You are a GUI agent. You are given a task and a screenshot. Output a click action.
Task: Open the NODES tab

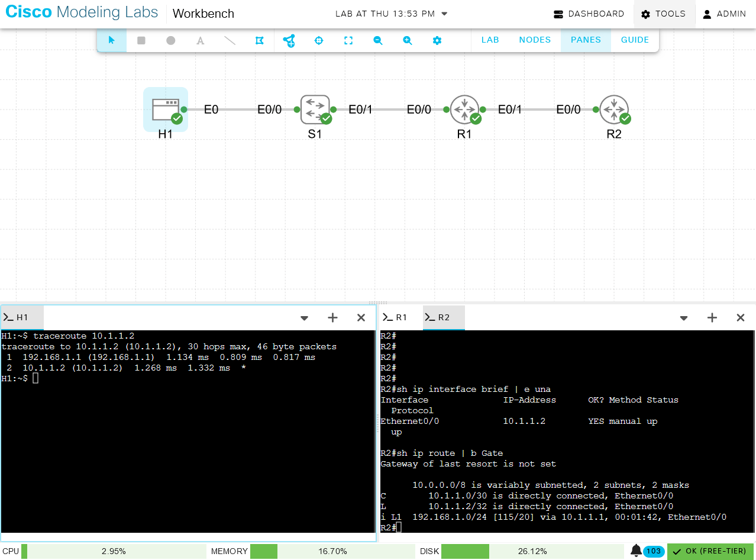coord(535,40)
